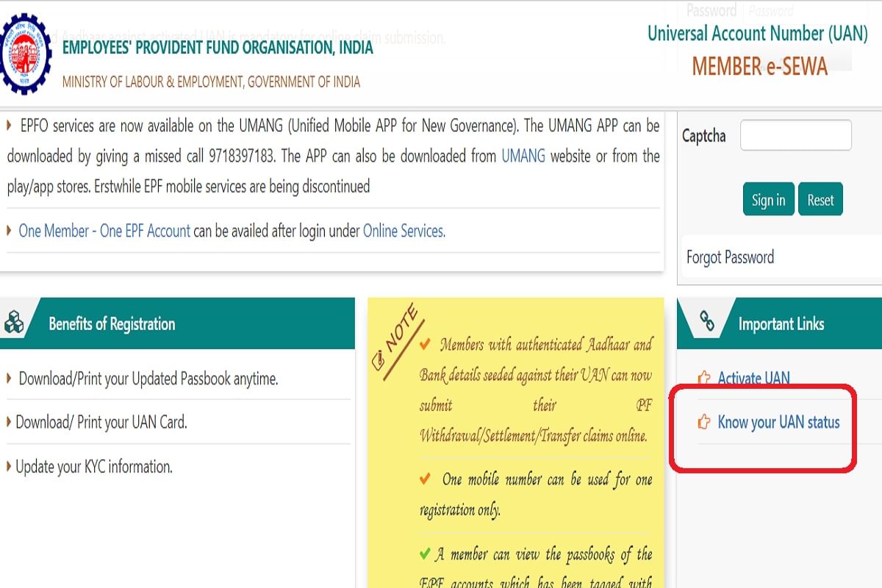Click the green checkmark beside the passbook note
Viewport: 882px width, 588px height.
pyautogui.click(x=424, y=553)
